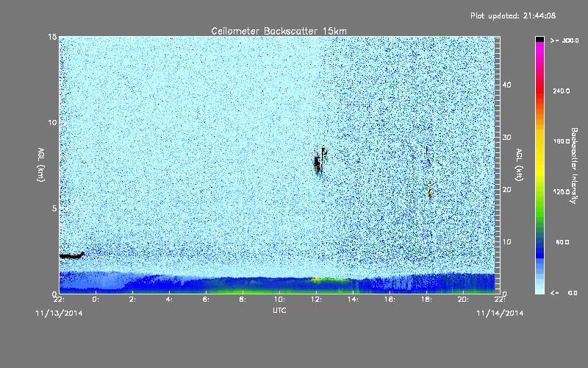Click the '0:' hour label on the time axis
The image size is (588, 368).
[96, 300]
